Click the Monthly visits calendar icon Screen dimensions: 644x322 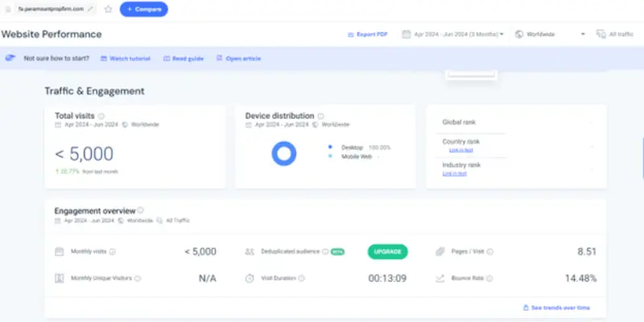59,252
